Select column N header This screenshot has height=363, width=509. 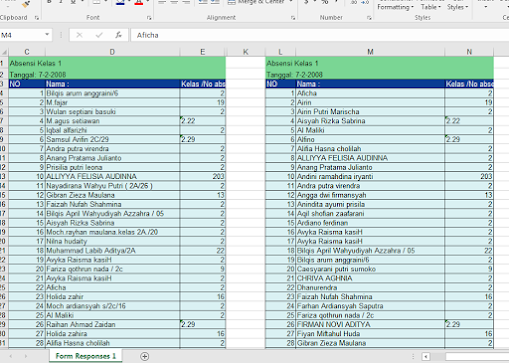click(469, 52)
